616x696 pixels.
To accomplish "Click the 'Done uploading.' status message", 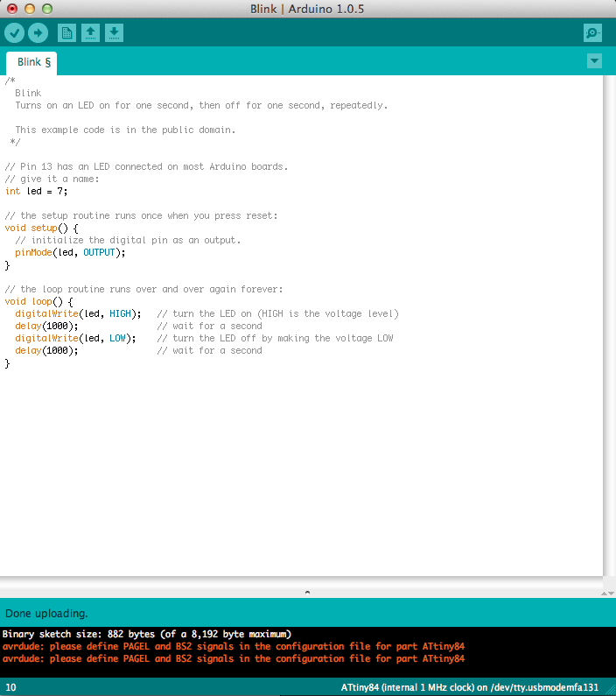I will pyautogui.click(x=46, y=614).
